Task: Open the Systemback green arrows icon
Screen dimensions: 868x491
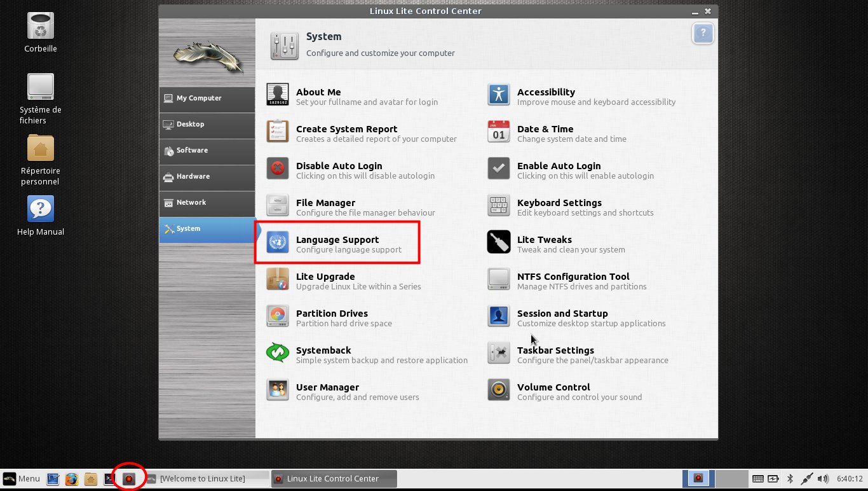Action: 278,353
